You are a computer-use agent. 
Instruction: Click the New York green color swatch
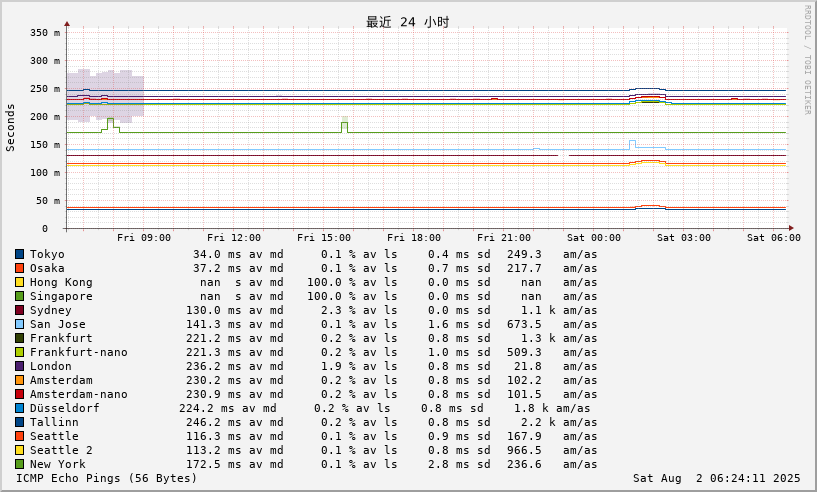click(19, 465)
